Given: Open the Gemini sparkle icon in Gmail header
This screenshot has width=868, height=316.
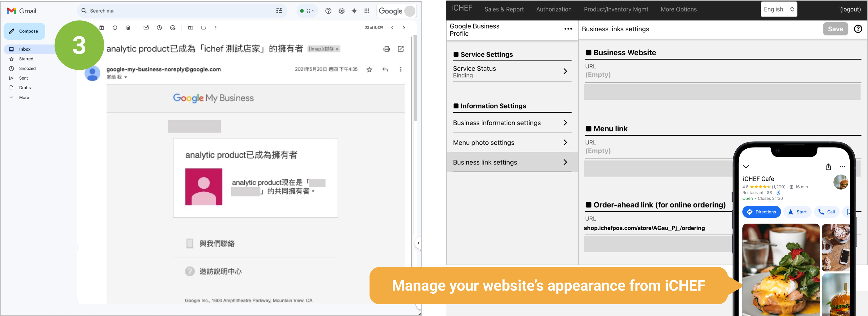Looking at the screenshot, I should 354,11.
